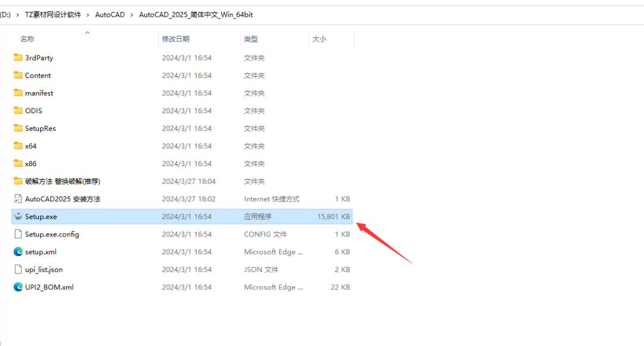Navigate to TZ素材网设计软件 in the address bar
644x346 pixels.
(53, 15)
